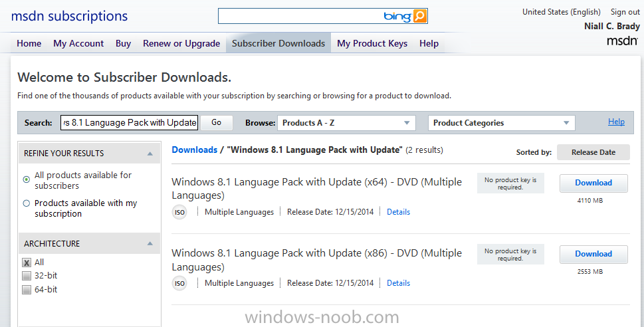Viewport: 644px width, 327px height.
Task: Open Details for the x64 Language Pack
Action: click(398, 212)
